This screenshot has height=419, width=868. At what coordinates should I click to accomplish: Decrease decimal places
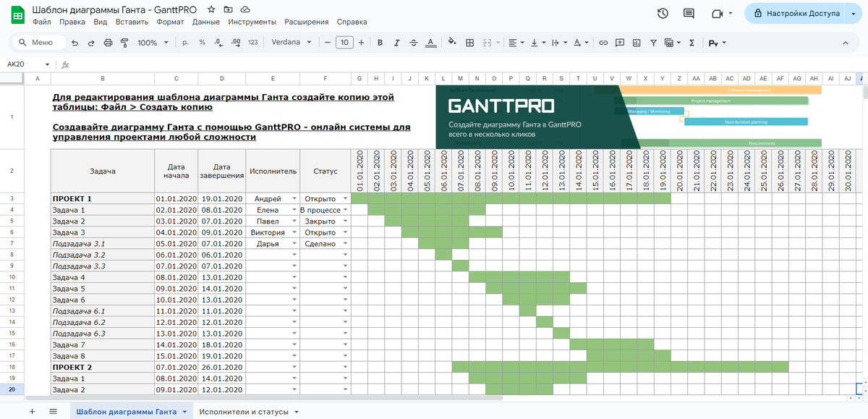pos(218,43)
